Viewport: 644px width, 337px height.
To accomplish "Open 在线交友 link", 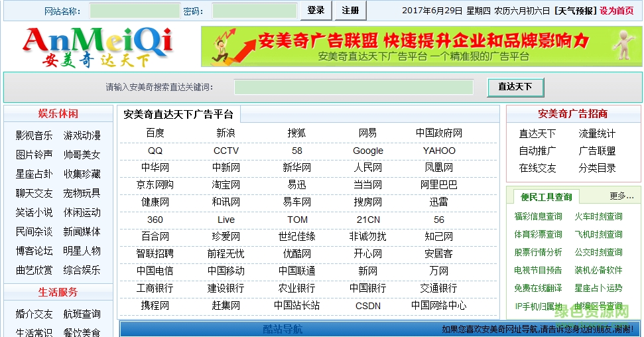I will 538,168.
